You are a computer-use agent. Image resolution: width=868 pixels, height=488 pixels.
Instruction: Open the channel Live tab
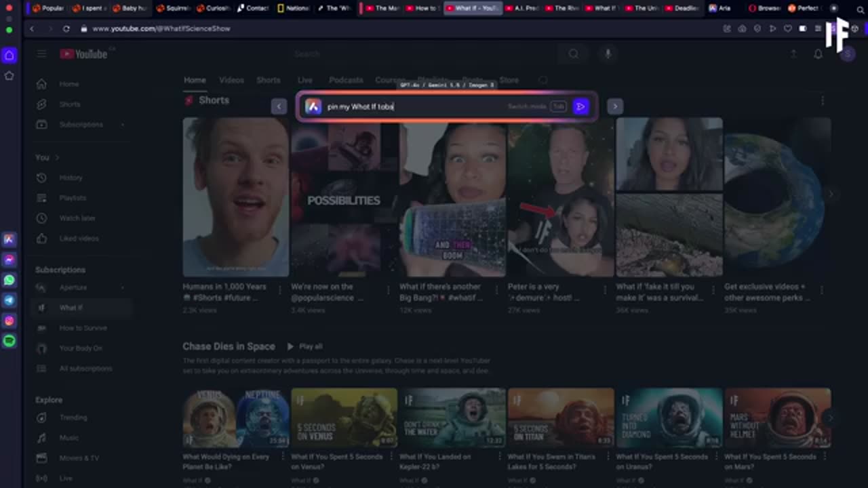click(305, 80)
